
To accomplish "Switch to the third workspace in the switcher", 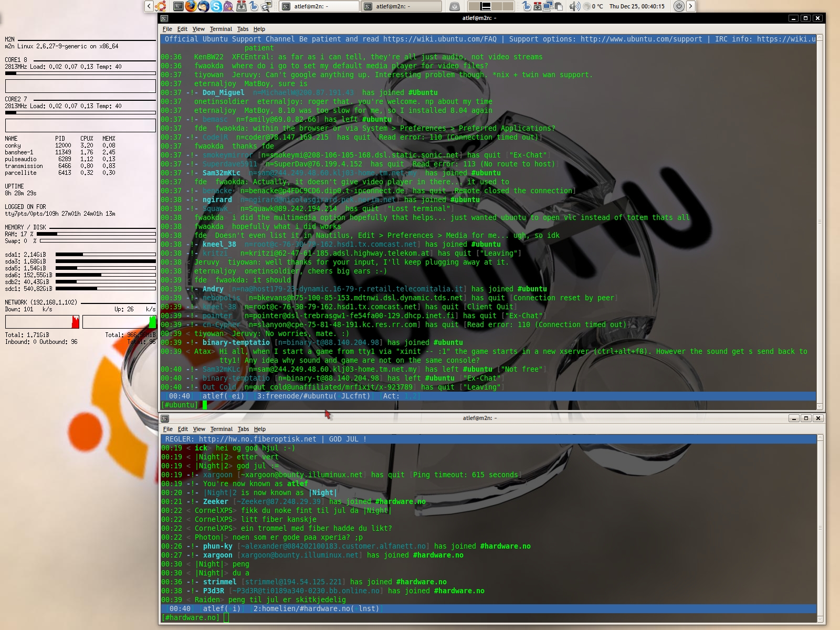I will coord(497,6).
